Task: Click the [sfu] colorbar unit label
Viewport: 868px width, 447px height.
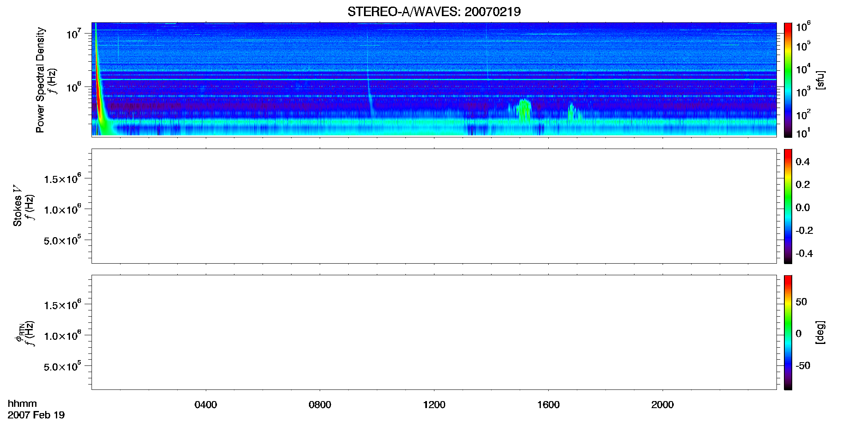Action: point(820,80)
